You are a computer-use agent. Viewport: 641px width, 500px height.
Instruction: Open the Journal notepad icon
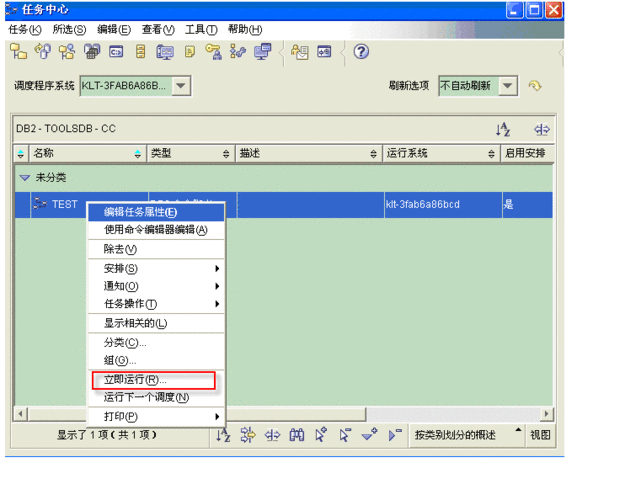click(x=190, y=52)
